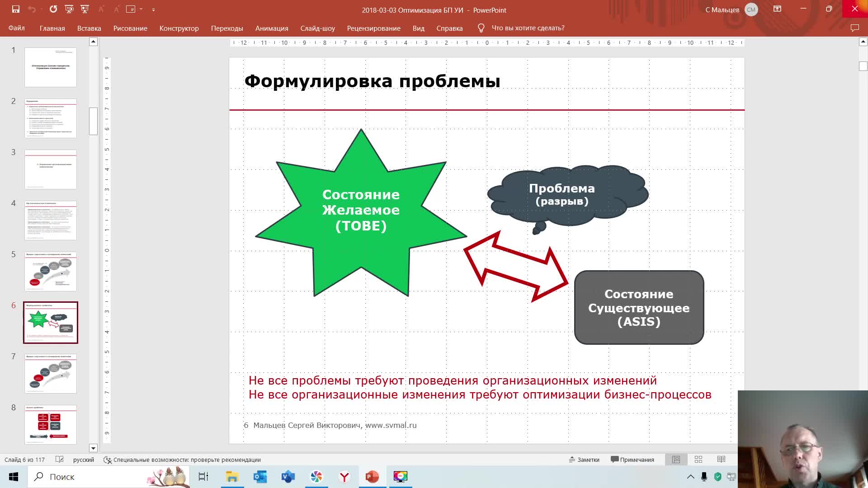Click the Normal view icon in status bar
This screenshot has width=868, height=488.
(675, 459)
